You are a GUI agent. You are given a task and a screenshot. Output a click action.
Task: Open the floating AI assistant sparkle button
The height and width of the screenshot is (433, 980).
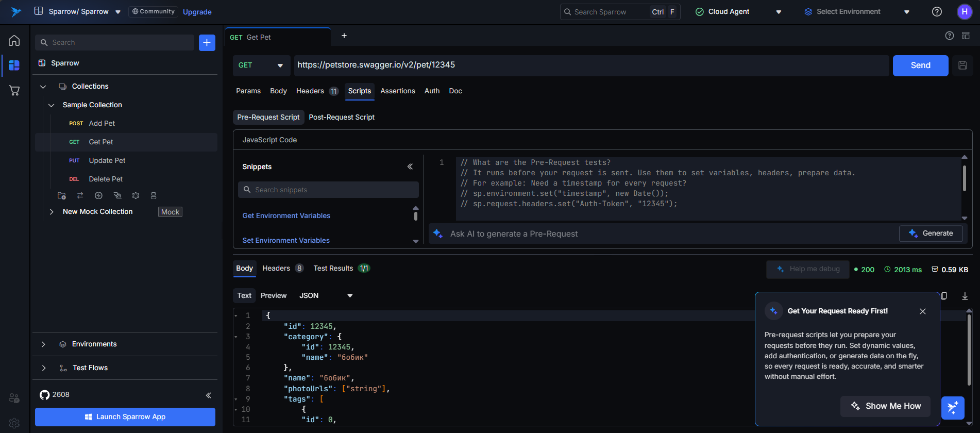click(x=953, y=408)
